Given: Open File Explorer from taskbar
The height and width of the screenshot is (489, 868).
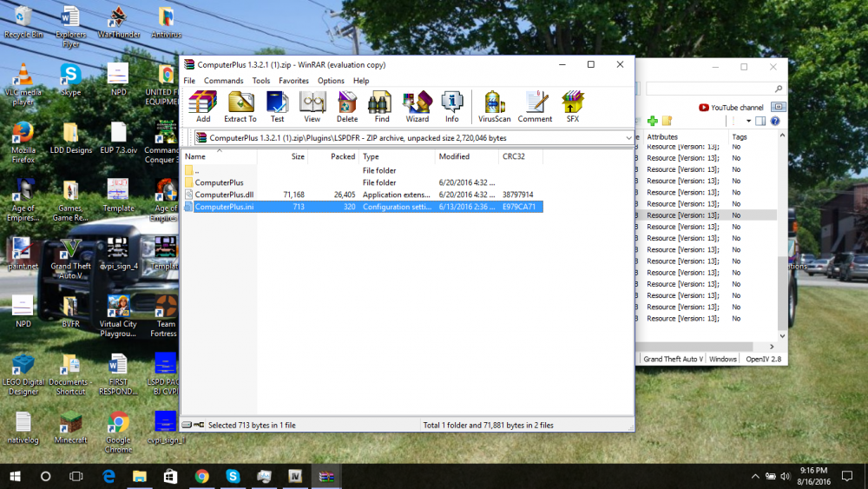Looking at the screenshot, I should coord(140,476).
